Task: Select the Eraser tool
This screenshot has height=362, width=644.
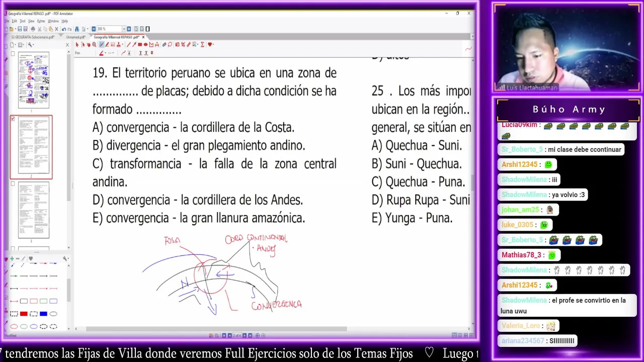Action: click(164, 44)
